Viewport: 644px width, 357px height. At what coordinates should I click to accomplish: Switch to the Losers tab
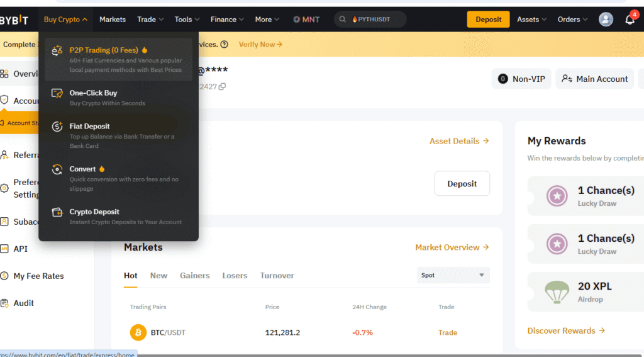pos(235,276)
